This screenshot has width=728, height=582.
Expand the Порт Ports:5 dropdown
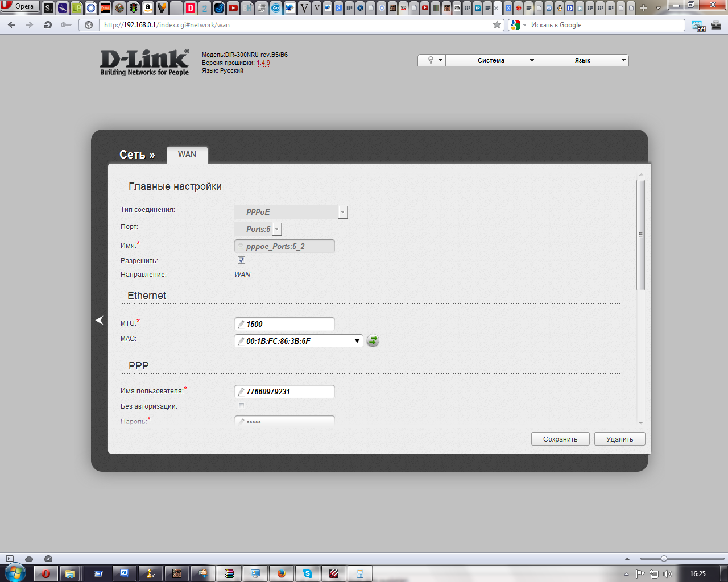tap(276, 229)
